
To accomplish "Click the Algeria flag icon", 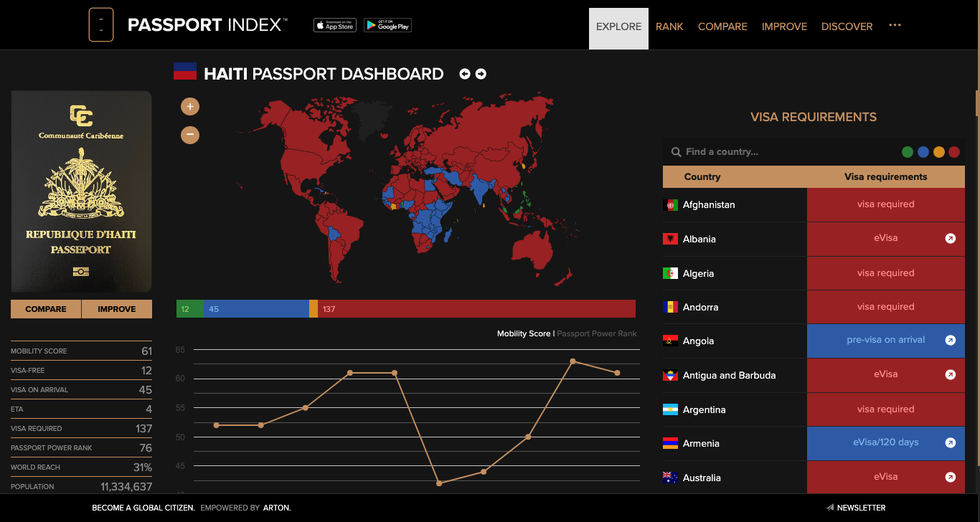I will pos(671,273).
